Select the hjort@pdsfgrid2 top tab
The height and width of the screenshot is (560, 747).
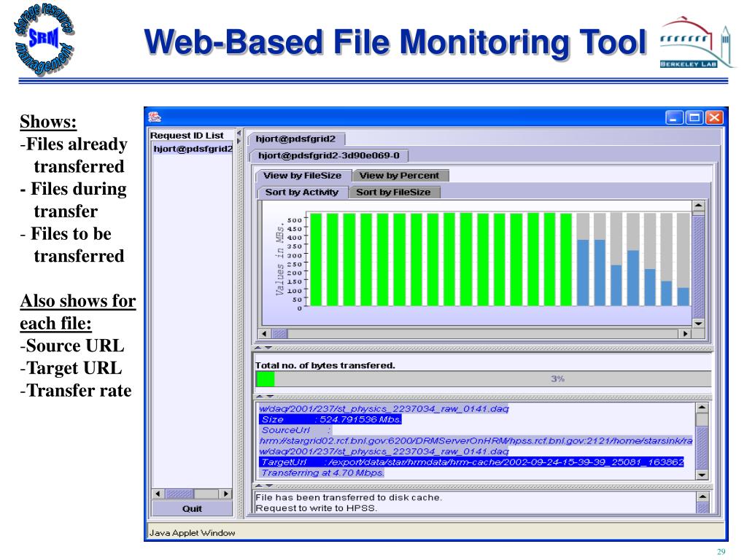click(x=296, y=139)
